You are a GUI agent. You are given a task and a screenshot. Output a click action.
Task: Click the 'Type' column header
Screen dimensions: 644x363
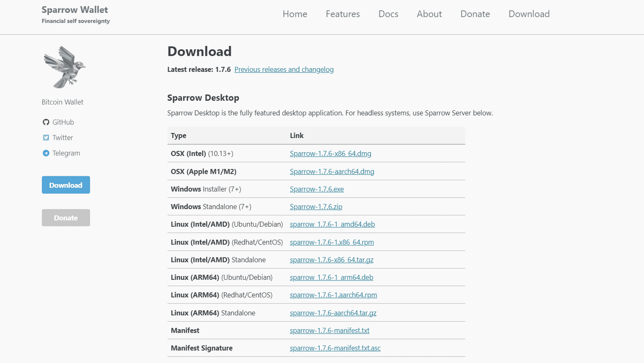click(179, 136)
